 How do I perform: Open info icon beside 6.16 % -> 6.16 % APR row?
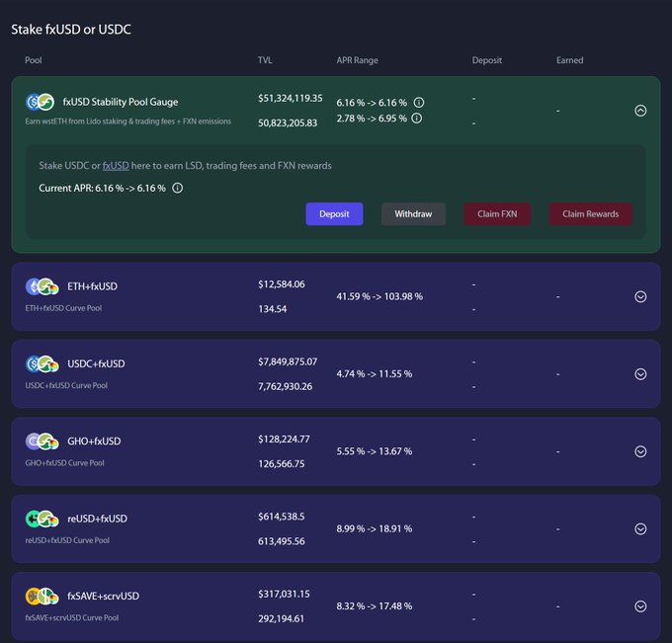(419, 103)
